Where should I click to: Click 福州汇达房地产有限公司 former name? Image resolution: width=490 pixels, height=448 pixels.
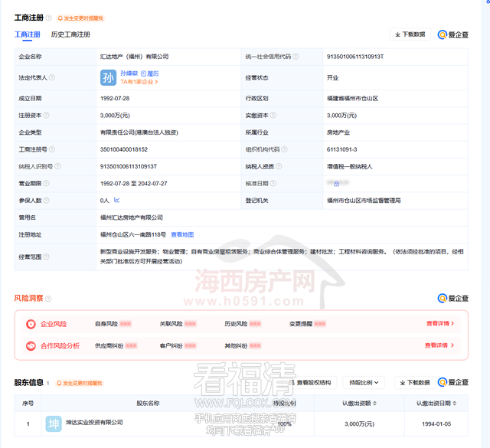pos(132,217)
